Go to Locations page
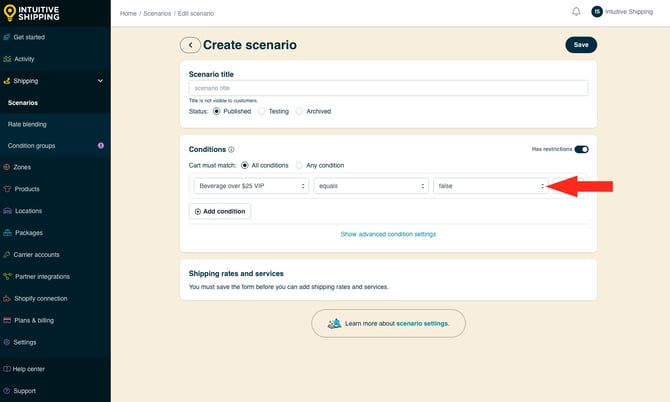The width and height of the screenshot is (670, 402). coord(28,211)
